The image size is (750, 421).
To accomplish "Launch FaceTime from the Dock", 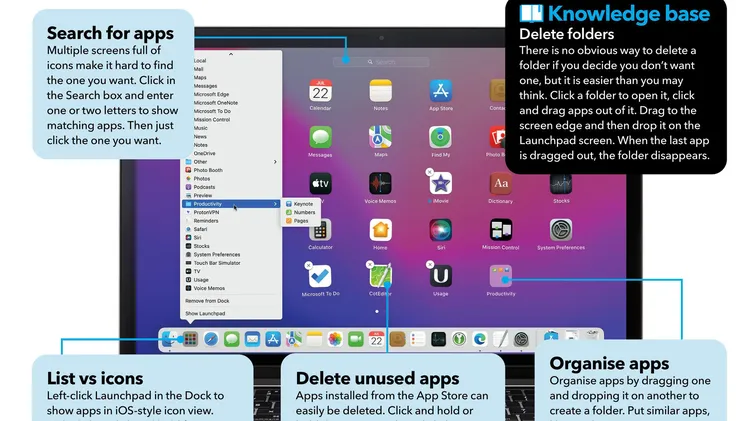I will [355, 339].
